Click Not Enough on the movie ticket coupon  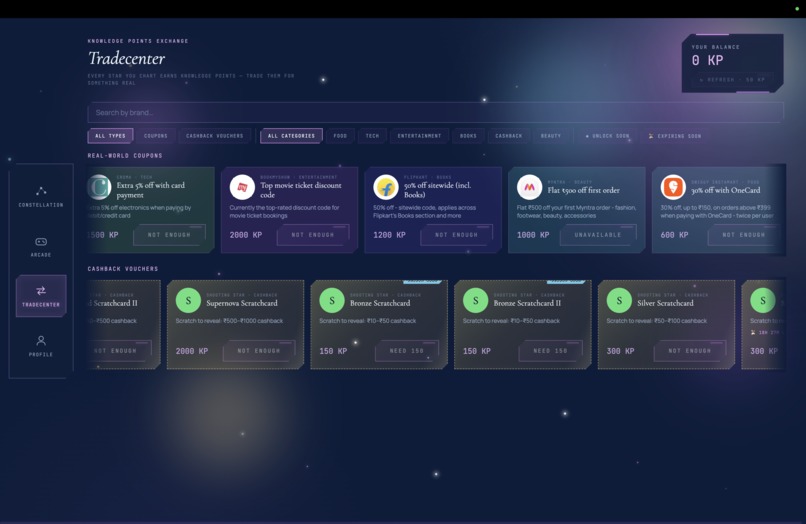point(313,234)
